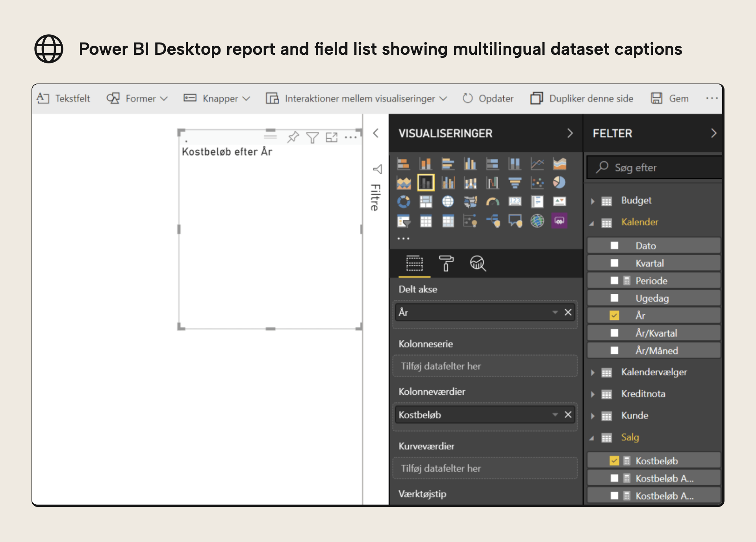The image size is (756, 542).
Task: Check the Ugedag field checkbox
Action: (x=614, y=298)
